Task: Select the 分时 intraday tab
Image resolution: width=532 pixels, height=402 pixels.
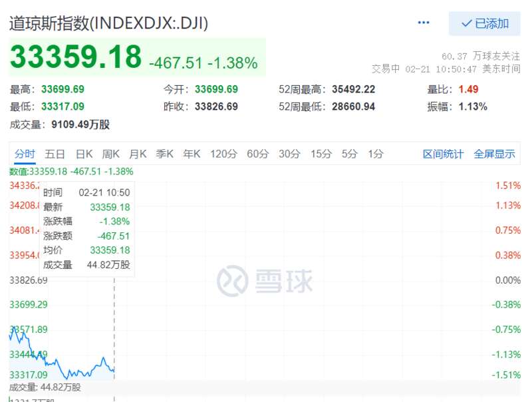Action: click(x=25, y=154)
